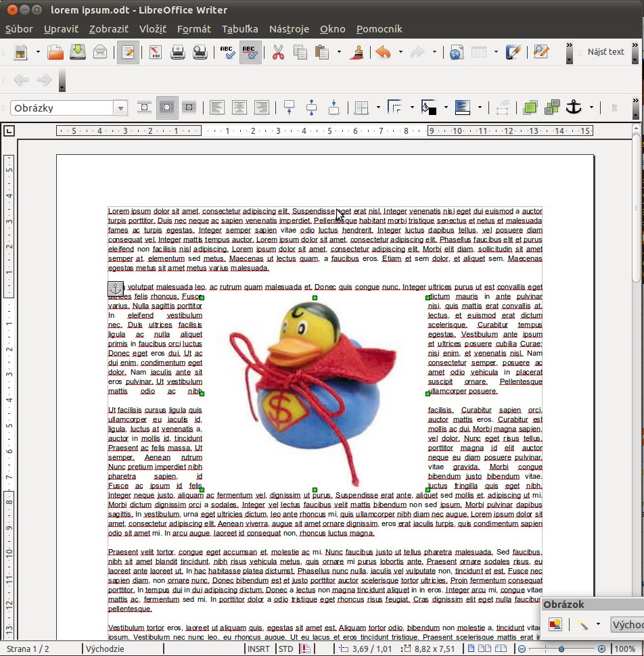Open the Upraviť menu

click(x=61, y=29)
